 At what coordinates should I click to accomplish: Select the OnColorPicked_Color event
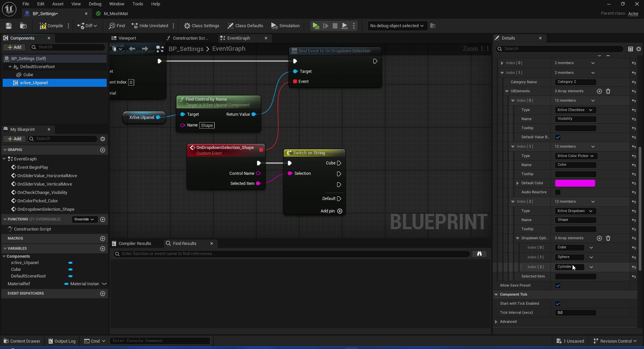click(38, 201)
